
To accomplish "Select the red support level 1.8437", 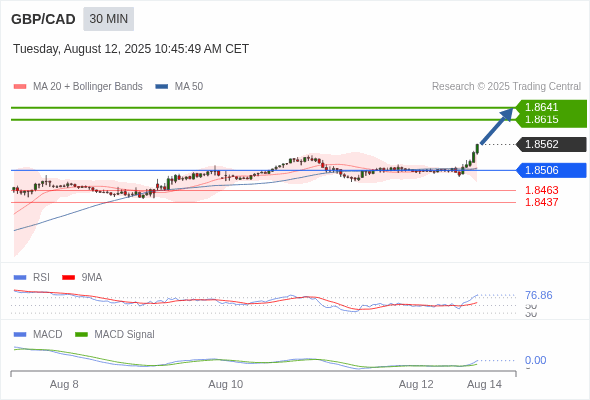I will tap(541, 202).
